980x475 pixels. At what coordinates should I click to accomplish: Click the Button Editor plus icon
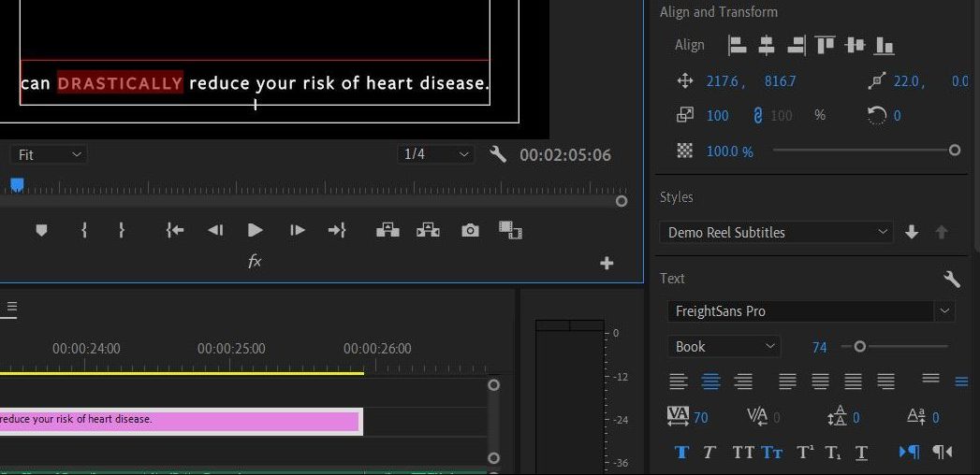pos(607,264)
